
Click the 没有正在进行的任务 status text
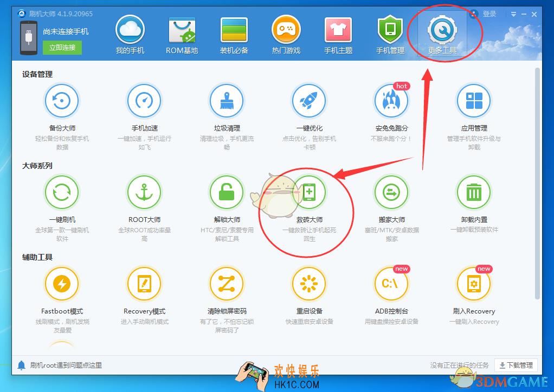(x=459, y=365)
